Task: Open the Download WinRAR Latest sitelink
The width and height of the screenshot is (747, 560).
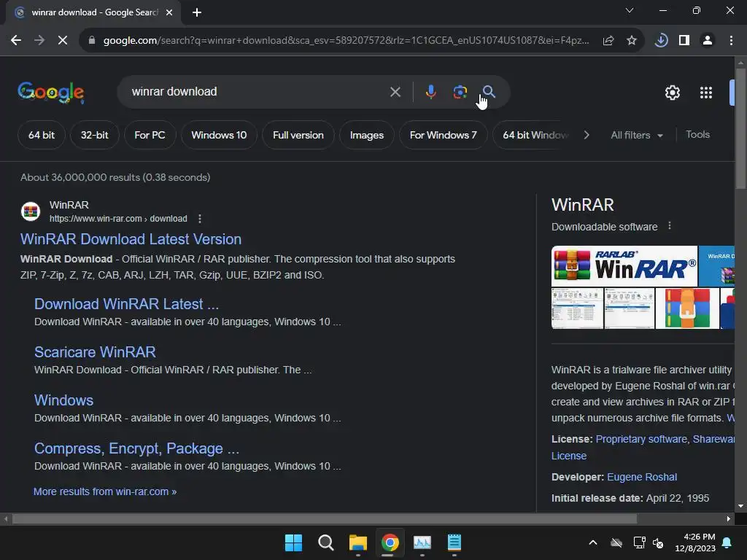Action: [x=126, y=304]
